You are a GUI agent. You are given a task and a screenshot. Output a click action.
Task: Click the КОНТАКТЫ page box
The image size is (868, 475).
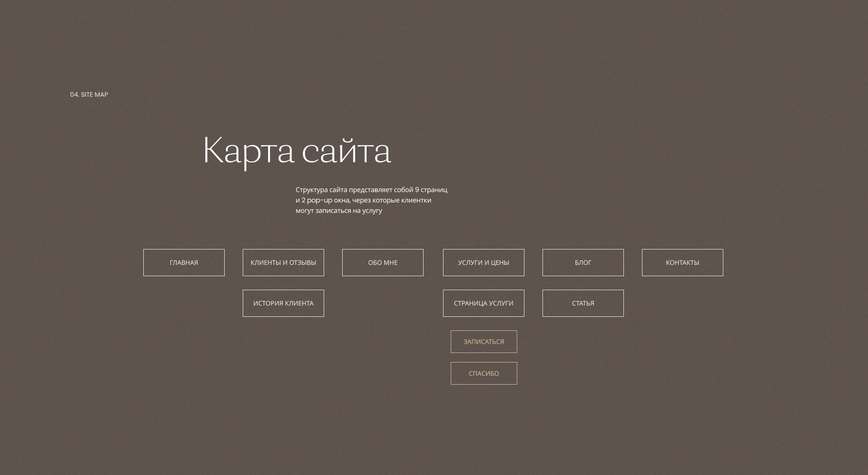click(x=682, y=263)
